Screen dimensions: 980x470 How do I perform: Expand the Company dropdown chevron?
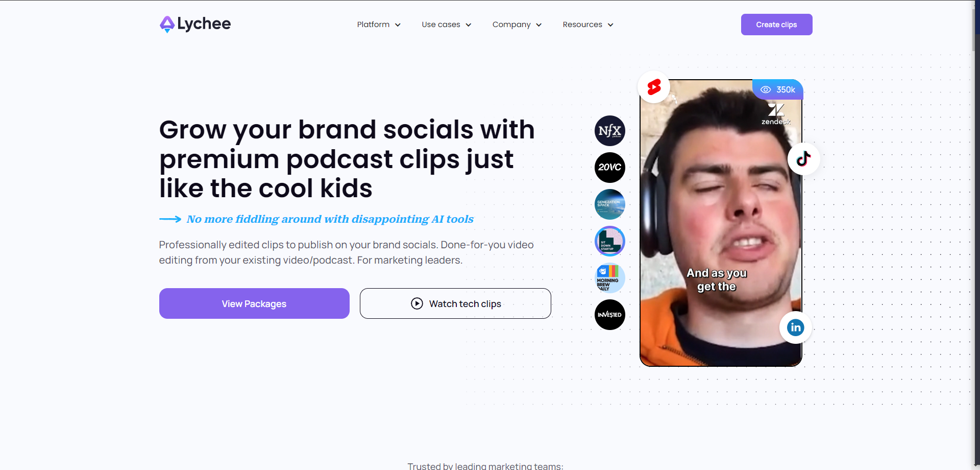coord(538,25)
